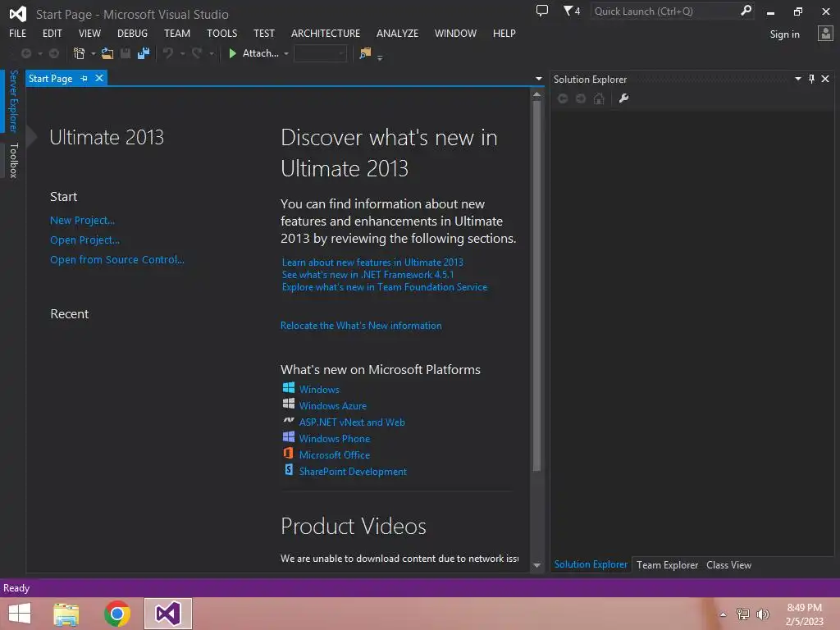Open the empty solution configurations combo box

tap(321, 53)
